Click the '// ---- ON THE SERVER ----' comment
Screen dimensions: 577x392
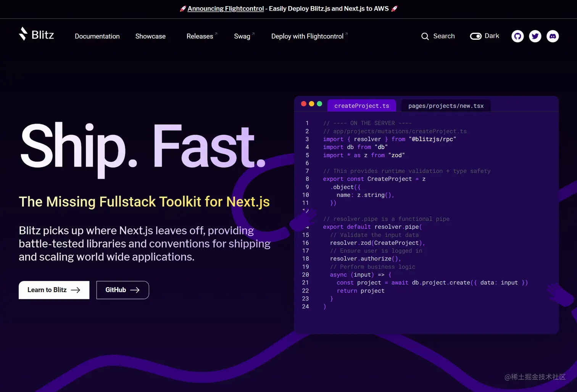pos(367,123)
